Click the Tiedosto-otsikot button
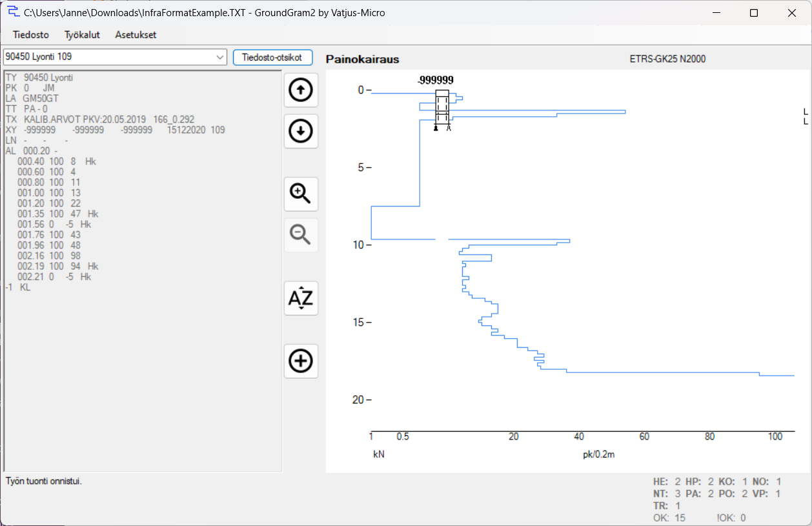812x526 pixels. point(272,57)
